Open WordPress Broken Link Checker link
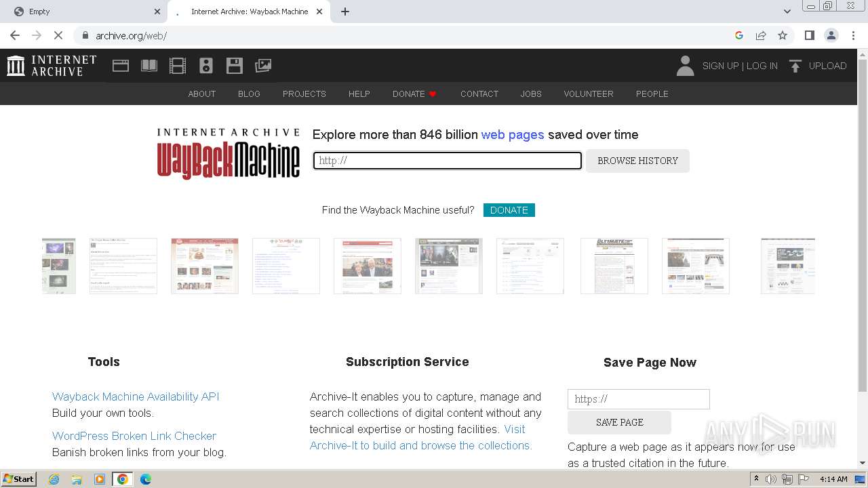Screen dimensions: 868x488 [134, 436]
